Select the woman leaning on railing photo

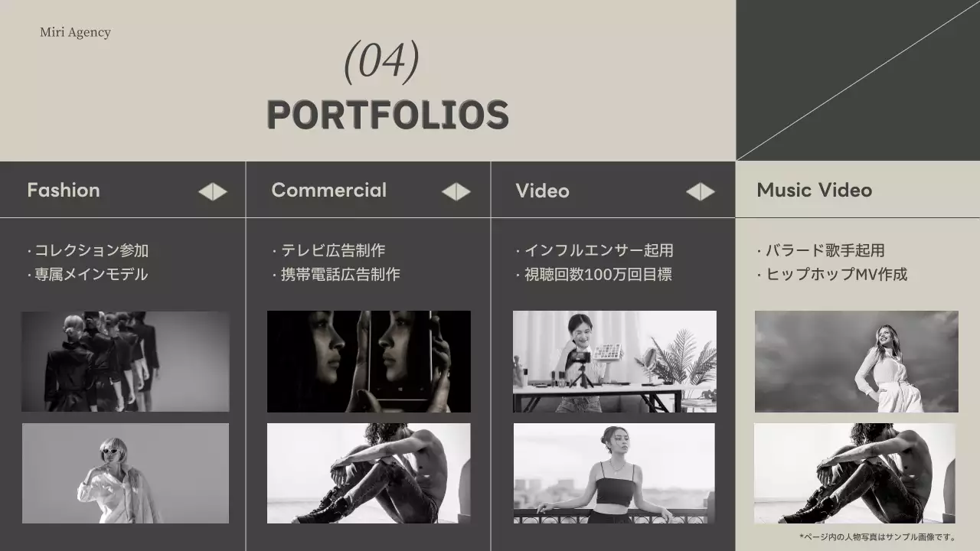pyautogui.click(x=614, y=473)
